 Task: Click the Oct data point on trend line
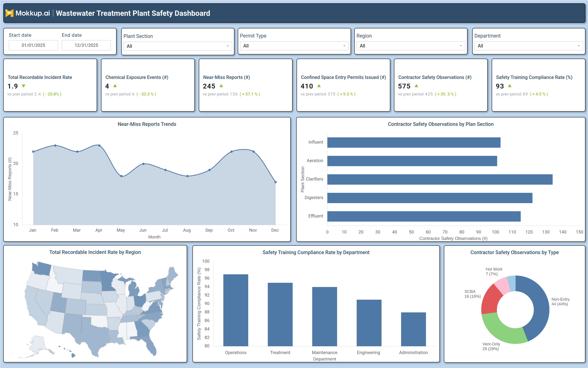pyautogui.click(x=232, y=152)
